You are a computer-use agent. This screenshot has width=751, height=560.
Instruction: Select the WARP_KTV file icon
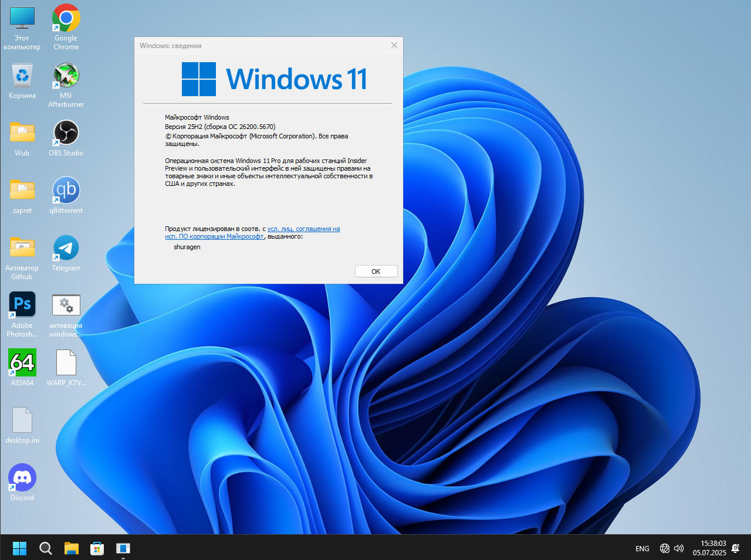[x=66, y=368]
